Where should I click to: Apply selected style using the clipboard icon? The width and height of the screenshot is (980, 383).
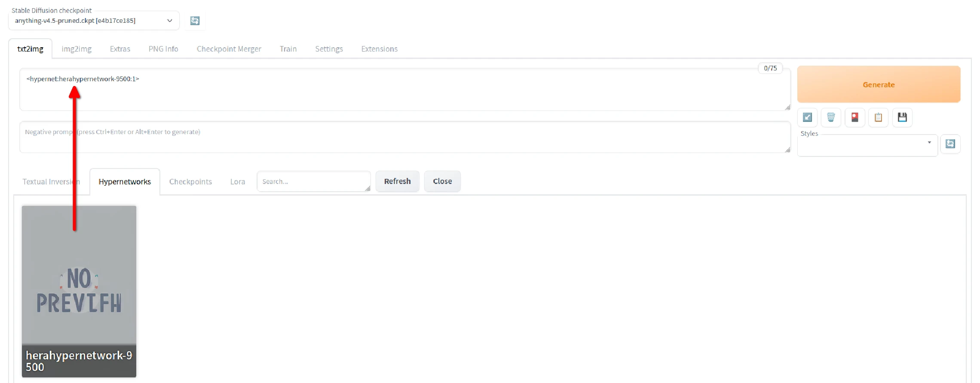[x=878, y=117]
